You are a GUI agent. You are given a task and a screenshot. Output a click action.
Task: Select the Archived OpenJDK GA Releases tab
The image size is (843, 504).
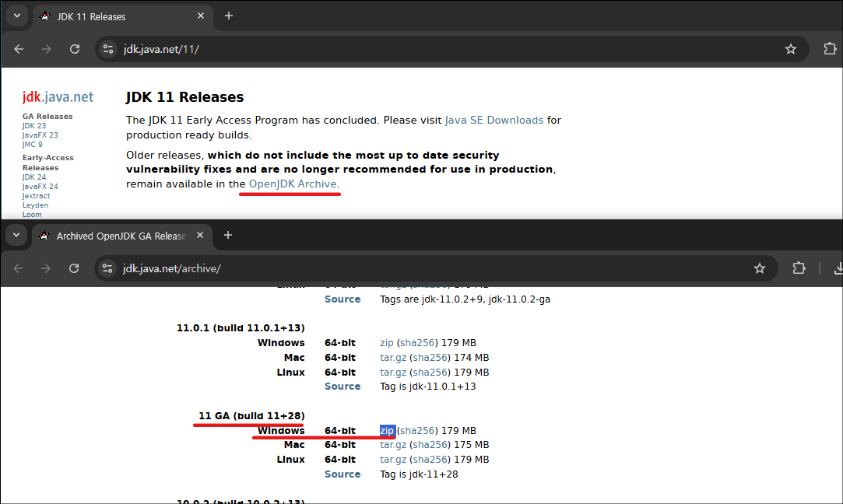tap(122, 236)
